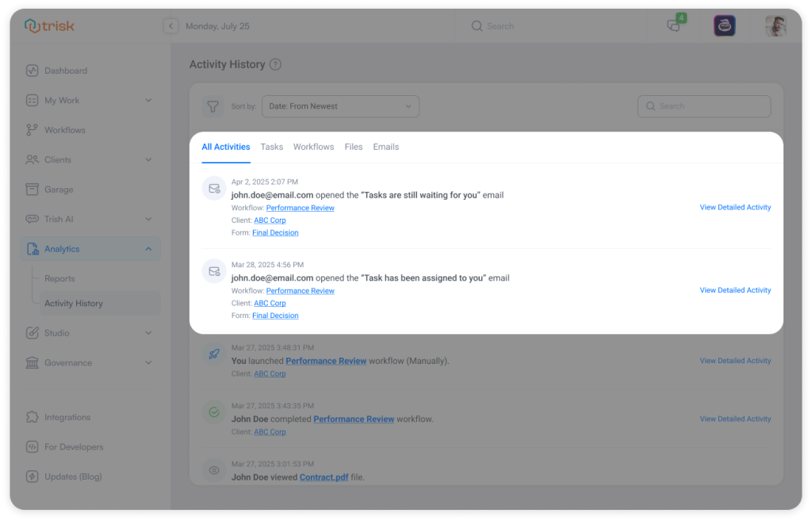
Task: Open messages via the chat bubble badge icon
Action: 673,26
